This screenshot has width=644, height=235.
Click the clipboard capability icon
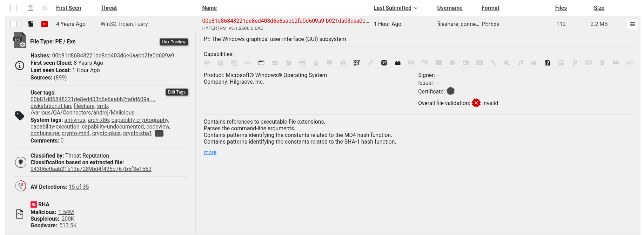tap(220, 63)
